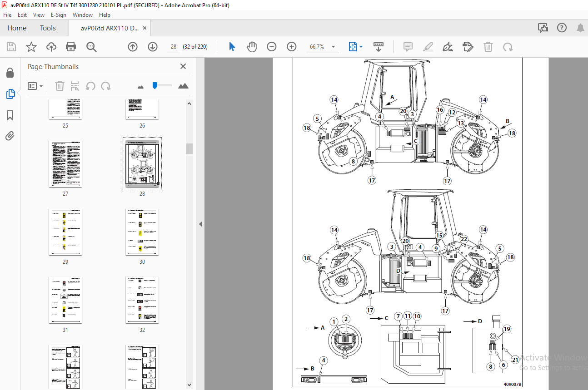Image resolution: width=588 pixels, height=390 pixels.
Task: Open the security lock panel
Action: tap(10, 73)
